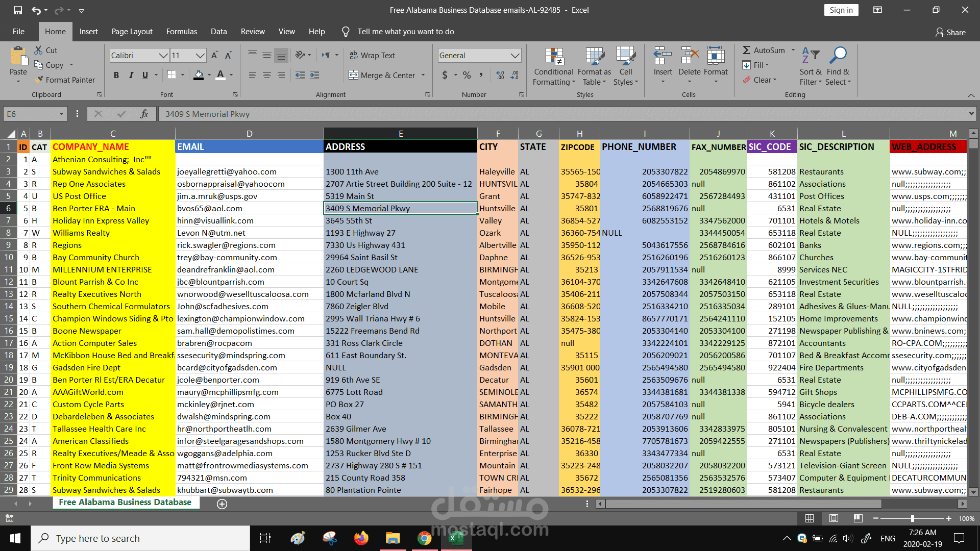Switch to the Page Layout tab
The height and width of the screenshot is (551, 980).
[x=132, y=32]
